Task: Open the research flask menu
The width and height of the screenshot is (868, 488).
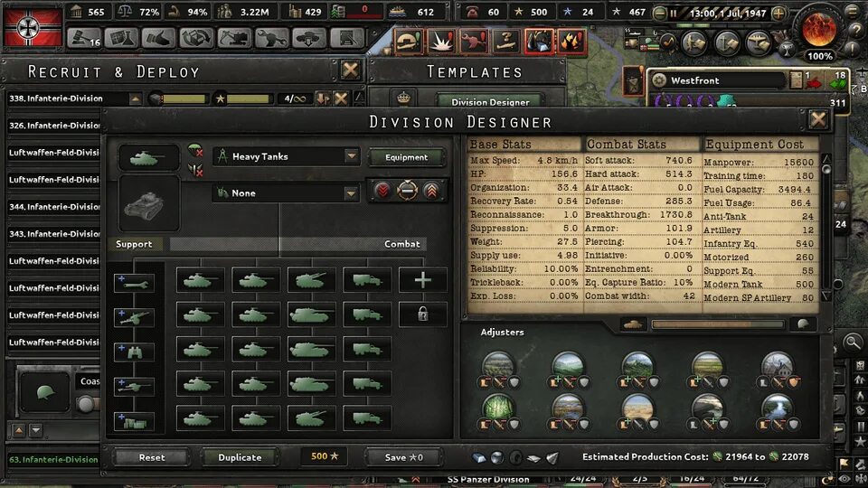Action: click(121, 38)
